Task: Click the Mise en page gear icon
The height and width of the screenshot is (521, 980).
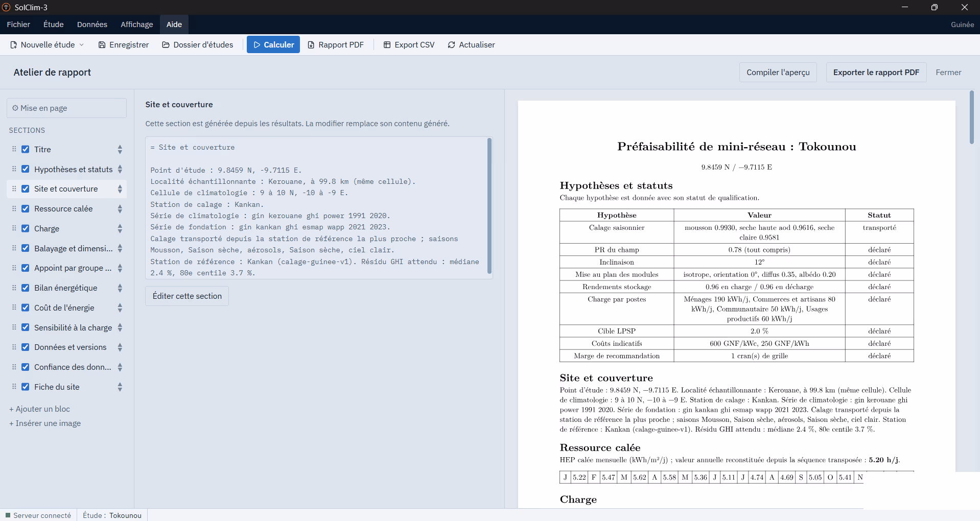Action: (x=15, y=108)
